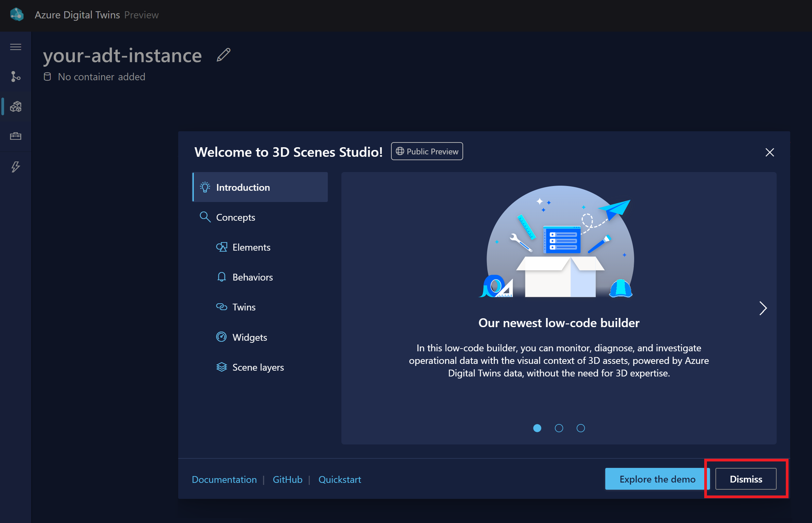The width and height of the screenshot is (812, 523).
Task: Open the hamburger navigation menu
Action: (x=16, y=47)
